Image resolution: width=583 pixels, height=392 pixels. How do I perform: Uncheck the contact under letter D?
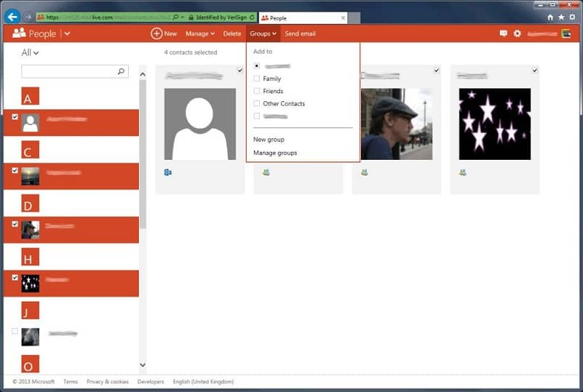pyautogui.click(x=15, y=224)
